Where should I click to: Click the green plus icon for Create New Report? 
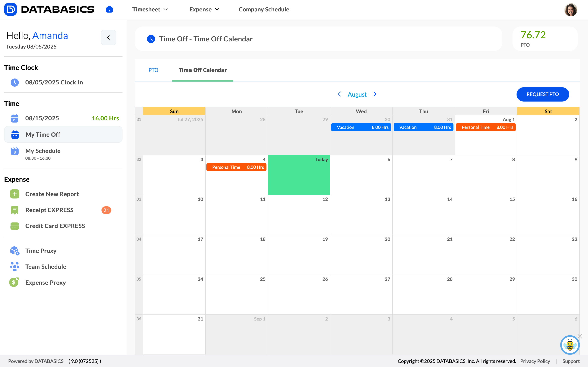(14, 194)
